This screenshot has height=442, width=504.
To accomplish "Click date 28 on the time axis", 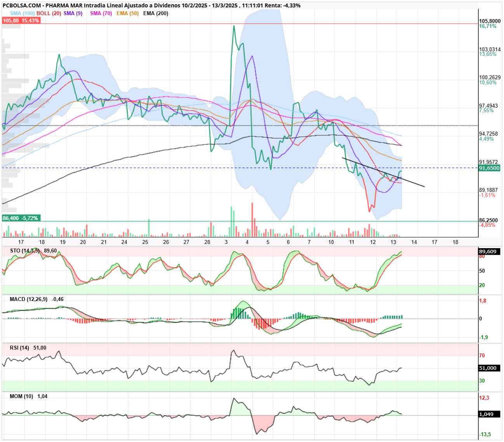I will coord(207,242).
